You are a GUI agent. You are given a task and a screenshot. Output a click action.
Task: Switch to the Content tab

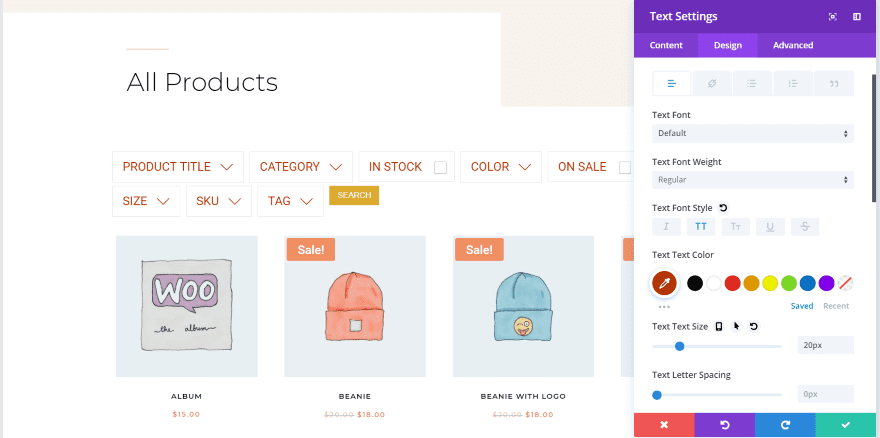point(666,45)
